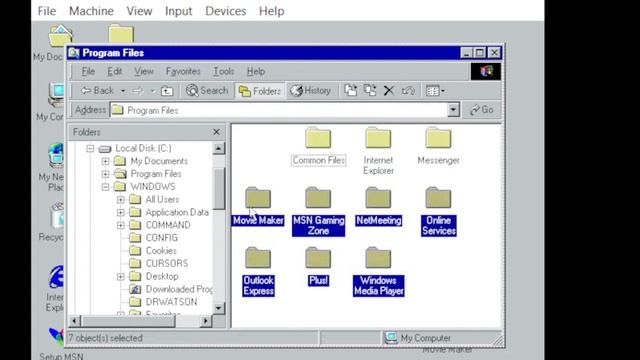640x360 pixels.
Task: Click the Go button
Action: pyautogui.click(x=482, y=110)
